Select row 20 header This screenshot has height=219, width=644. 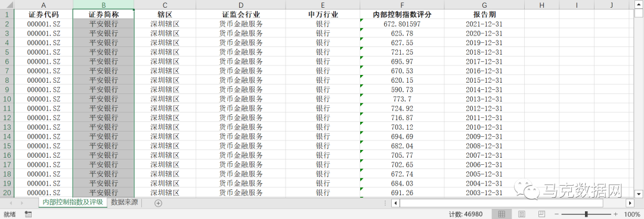(7, 193)
